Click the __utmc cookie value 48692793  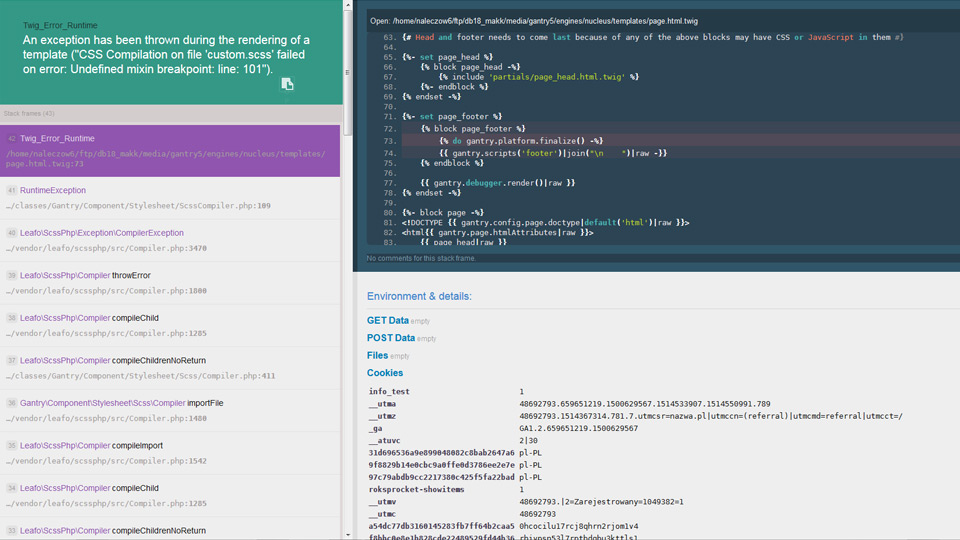click(538, 514)
